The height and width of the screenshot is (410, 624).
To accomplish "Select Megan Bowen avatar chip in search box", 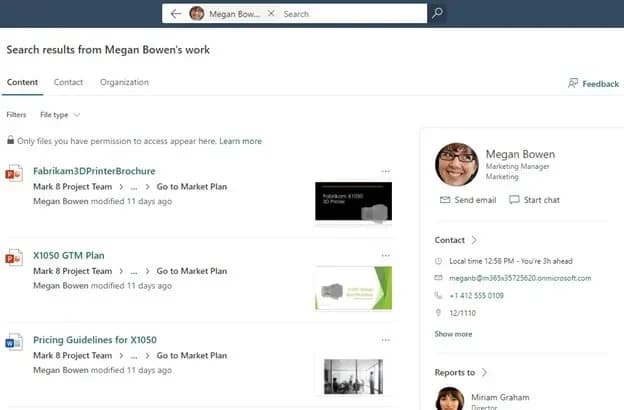I will coord(225,14).
